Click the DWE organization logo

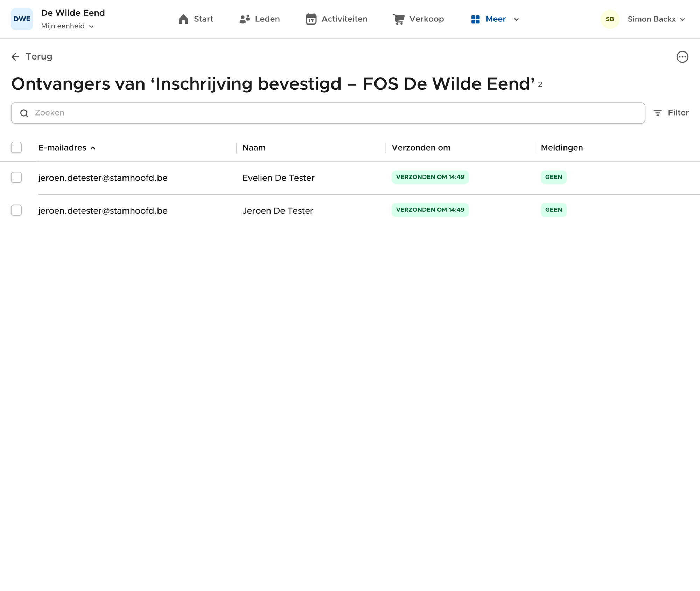point(22,19)
